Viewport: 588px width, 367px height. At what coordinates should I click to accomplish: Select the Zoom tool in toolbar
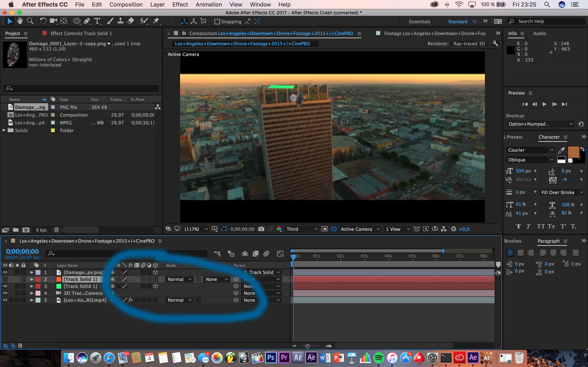coord(30,21)
